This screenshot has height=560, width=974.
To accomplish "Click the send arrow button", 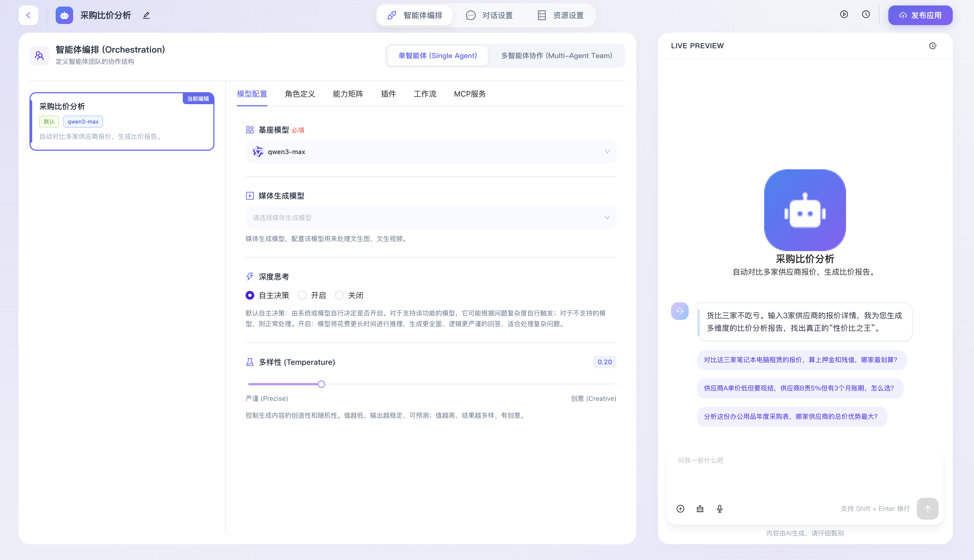I will click(x=927, y=509).
